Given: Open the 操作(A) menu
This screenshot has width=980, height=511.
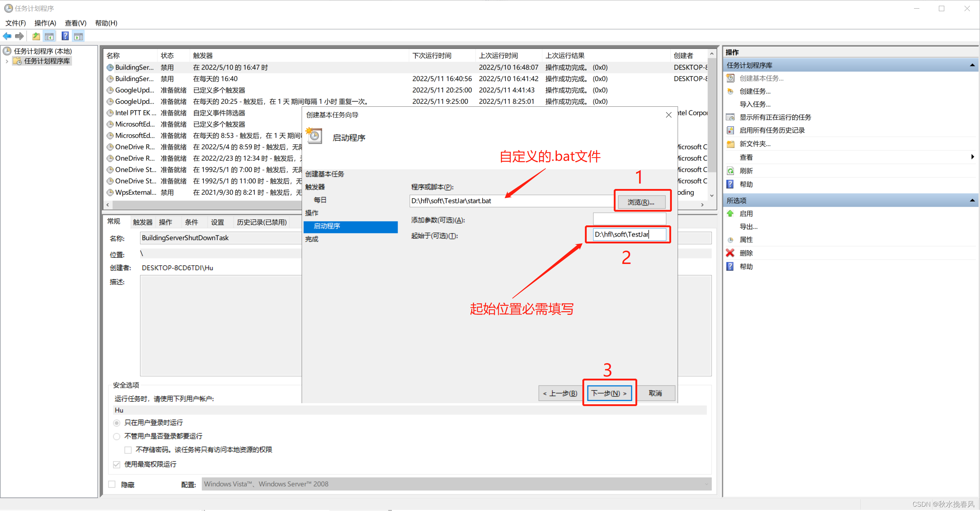Looking at the screenshot, I should pyautogui.click(x=45, y=23).
